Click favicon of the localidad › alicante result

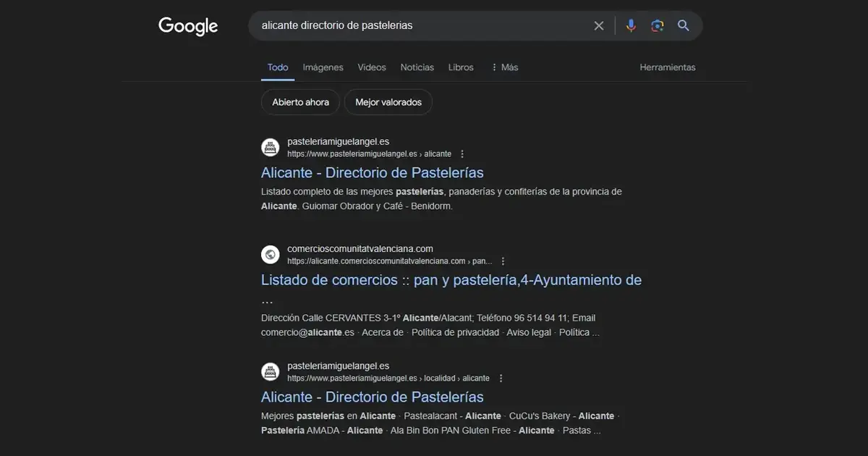click(x=271, y=372)
